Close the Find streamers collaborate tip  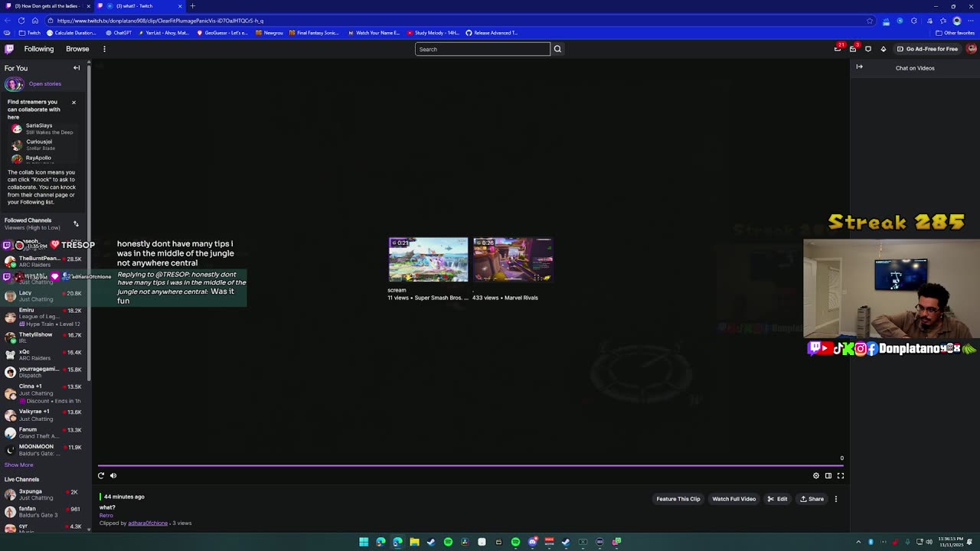coord(73,103)
